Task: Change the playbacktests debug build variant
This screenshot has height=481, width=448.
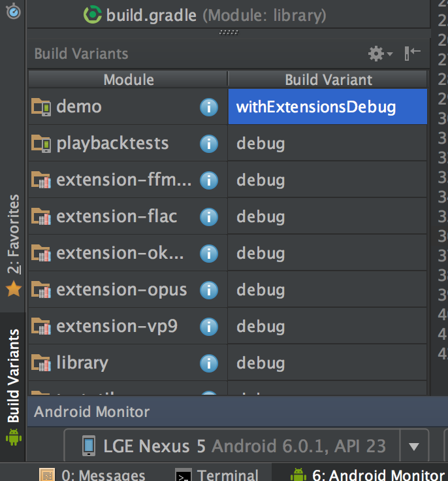Action: pyautogui.click(x=327, y=143)
